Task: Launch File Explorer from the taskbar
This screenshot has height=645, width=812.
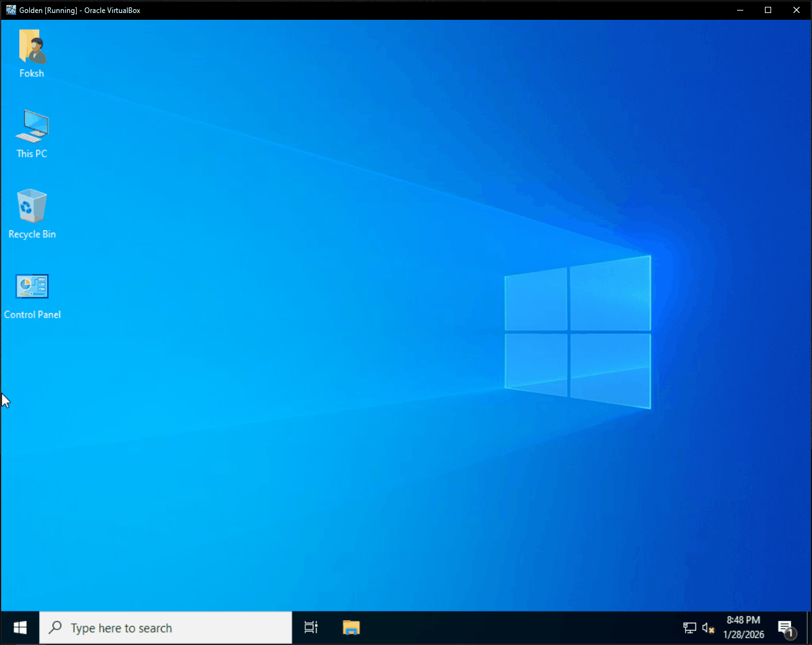Action: click(351, 628)
